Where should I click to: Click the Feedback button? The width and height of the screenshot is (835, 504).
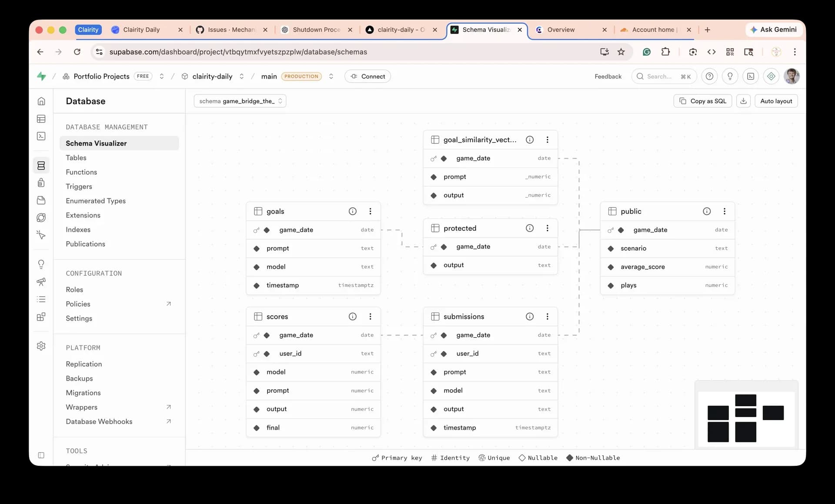[608, 76]
